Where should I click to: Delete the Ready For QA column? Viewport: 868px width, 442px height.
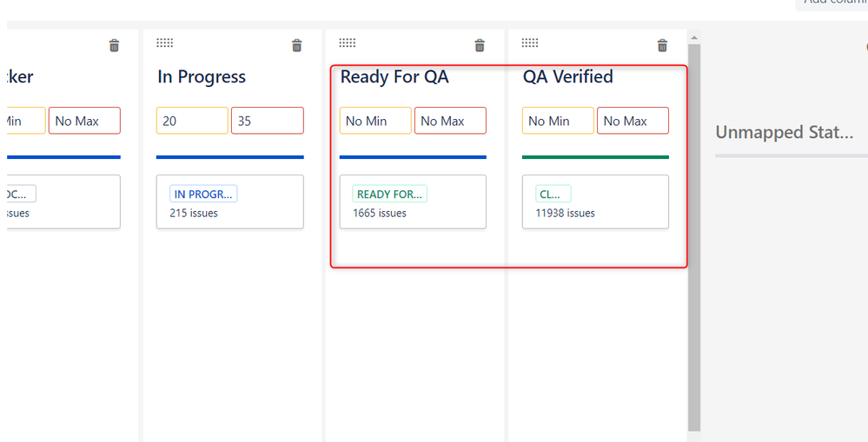[x=480, y=45]
